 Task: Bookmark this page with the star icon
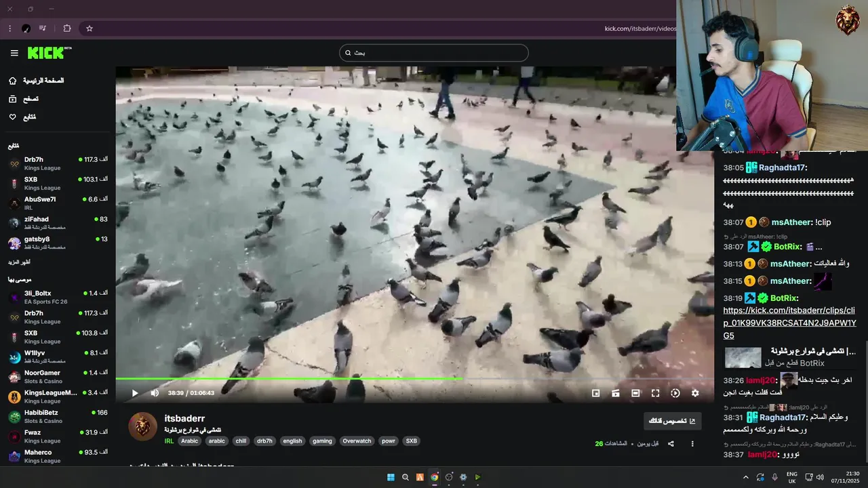pos(89,28)
